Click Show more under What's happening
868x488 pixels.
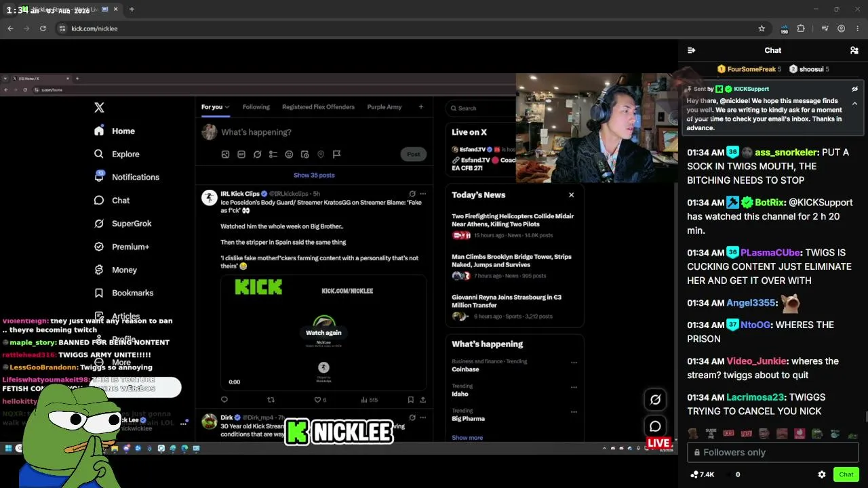[467, 438]
